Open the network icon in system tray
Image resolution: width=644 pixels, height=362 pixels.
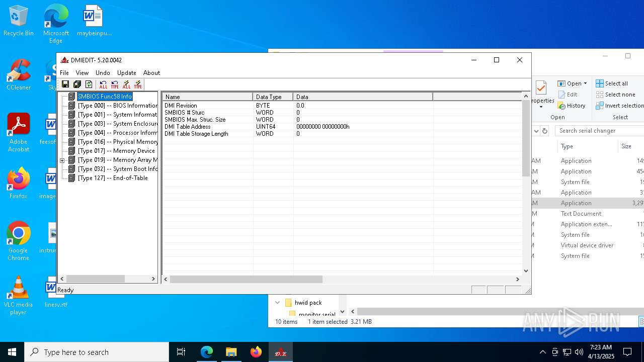567,352
